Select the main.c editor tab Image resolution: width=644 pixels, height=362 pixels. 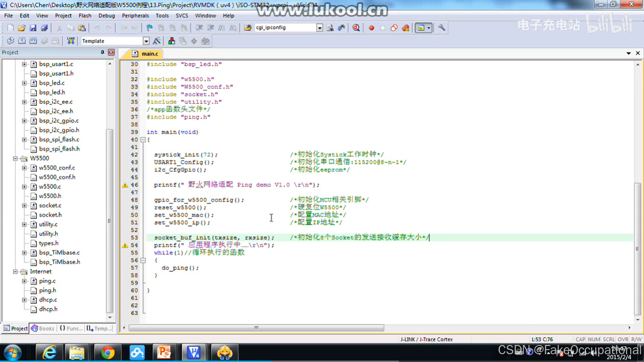(x=145, y=54)
